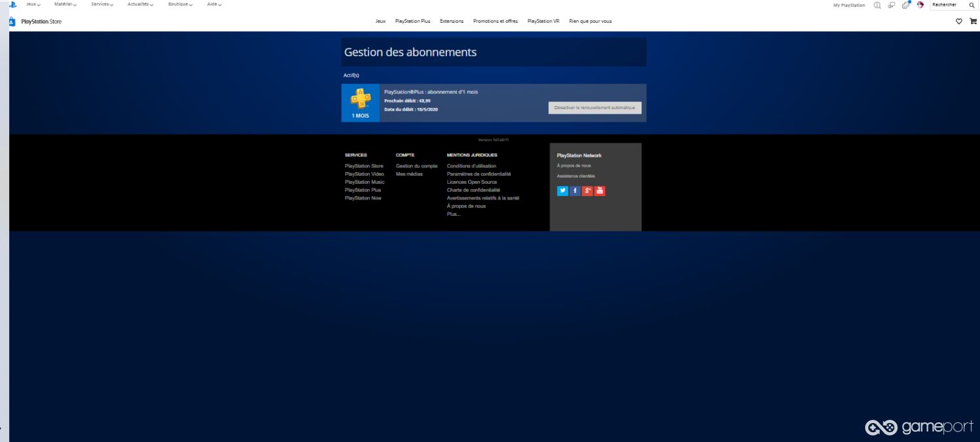Open Gestion du compte footer link
Screen dimensions: 980x442
point(417,166)
